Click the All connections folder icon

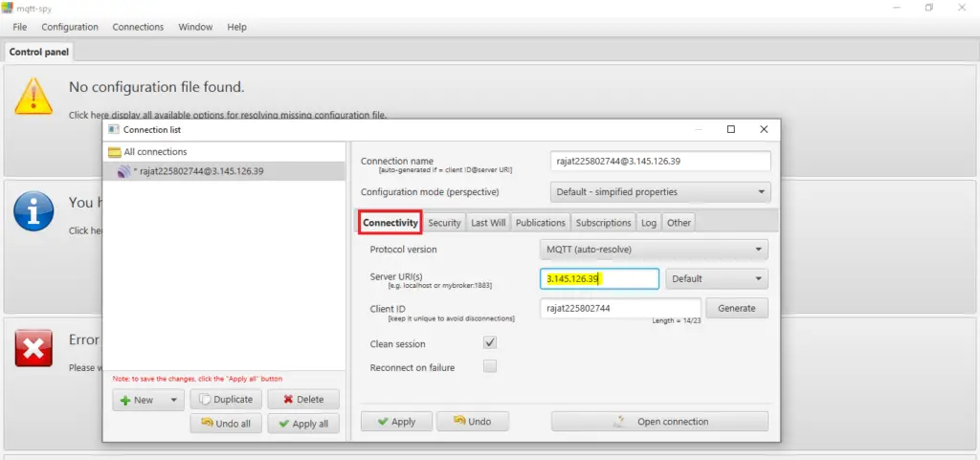[115, 152]
